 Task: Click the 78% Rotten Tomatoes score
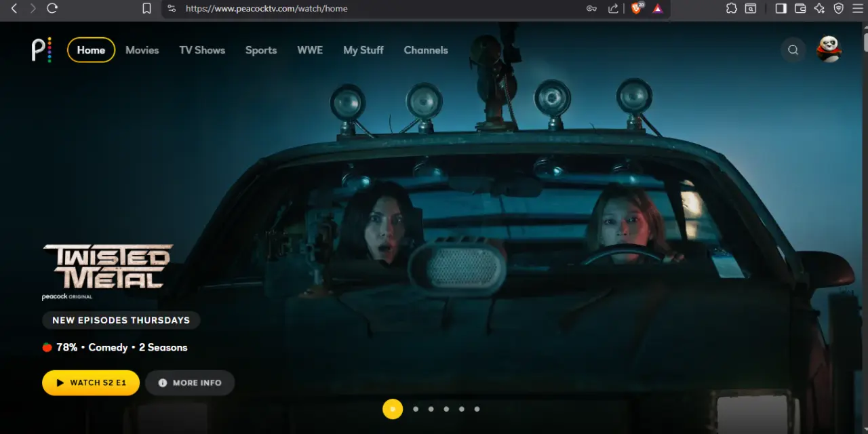pos(60,347)
